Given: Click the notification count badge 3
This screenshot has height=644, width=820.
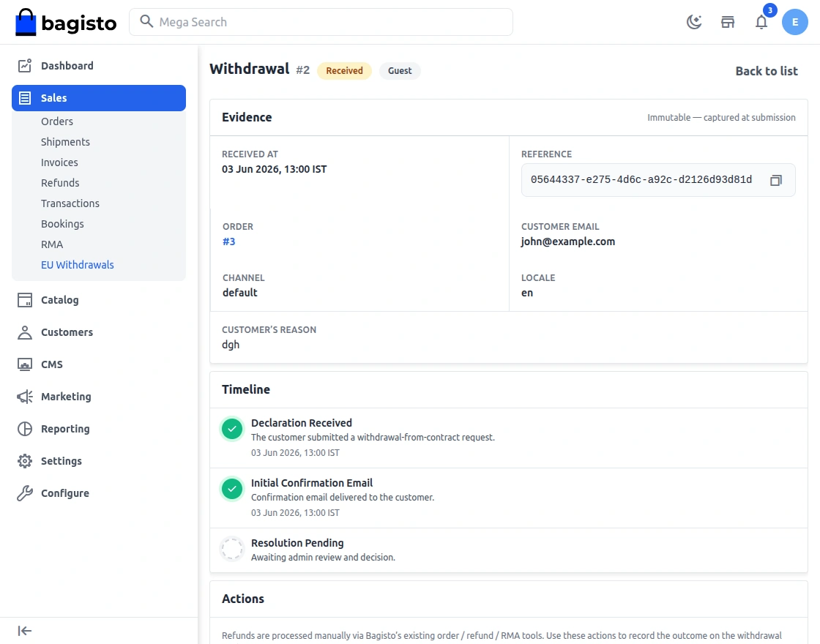Looking at the screenshot, I should point(769,10).
